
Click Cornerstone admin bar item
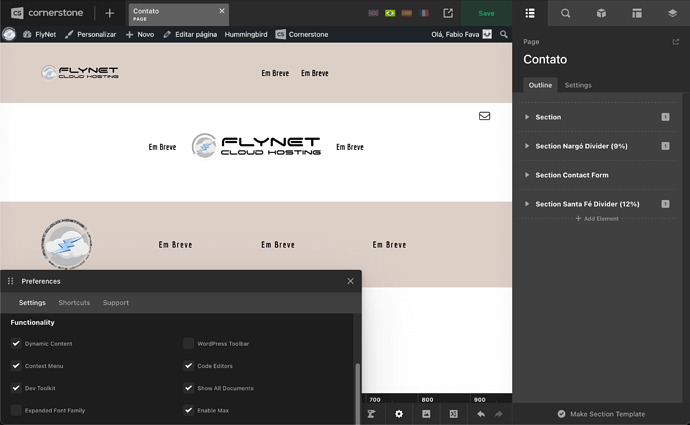click(x=302, y=34)
